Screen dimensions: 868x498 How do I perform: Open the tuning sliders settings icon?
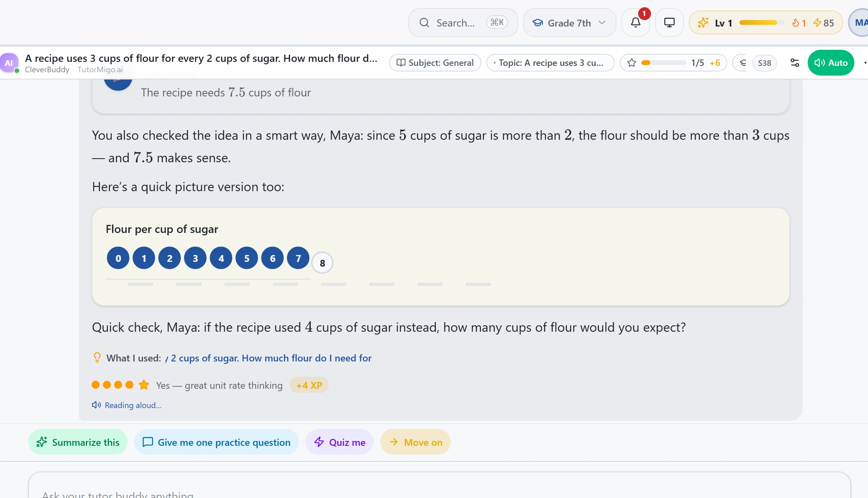click(x=794, y=63)
